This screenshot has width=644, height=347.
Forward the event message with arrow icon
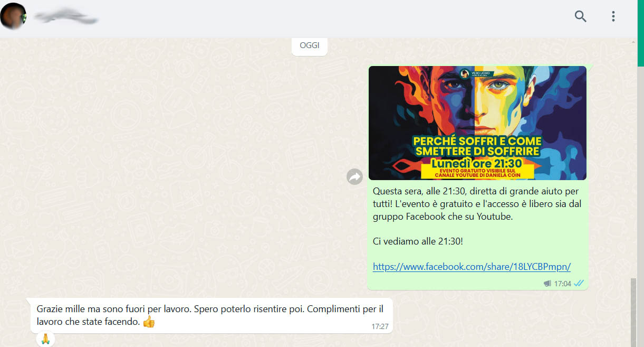[355, 176]
